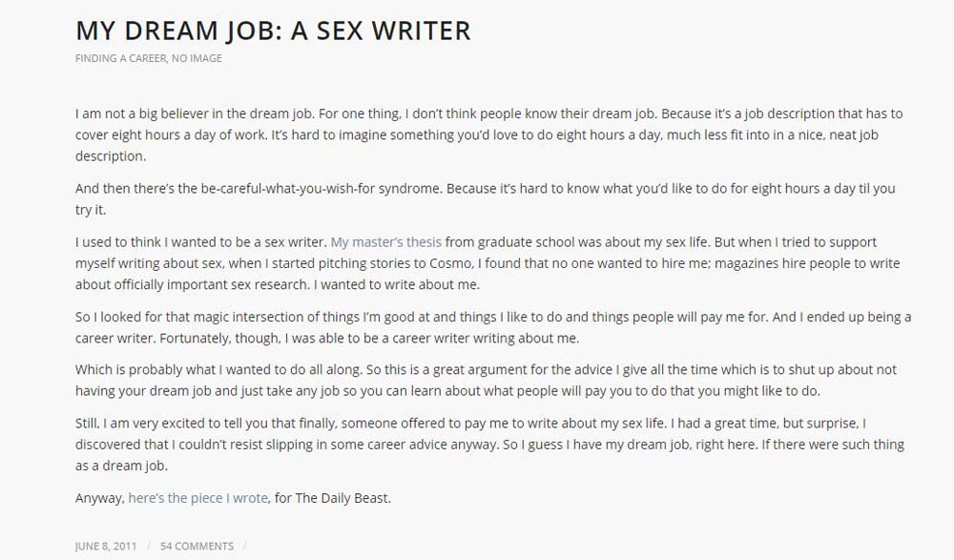This screenshot has height=560, width=954.
Task: Click paragraph starting 'Which is probably what I wanted'
Action: click(487, 381)
